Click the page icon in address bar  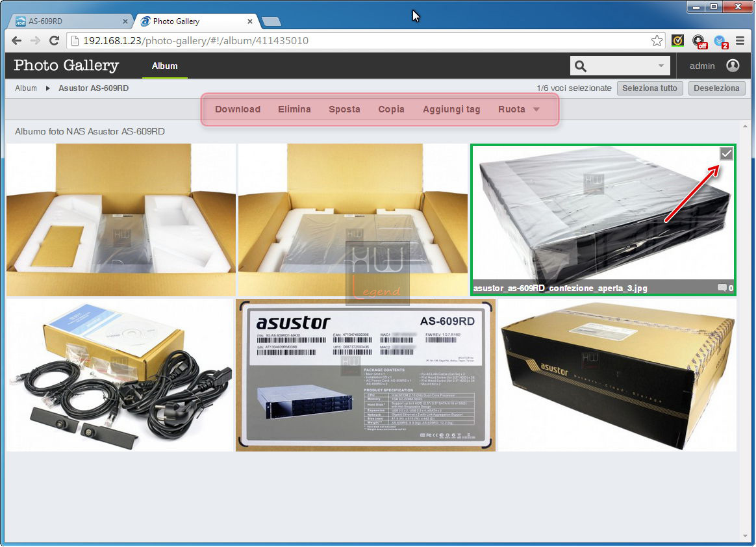click(75, 40)
